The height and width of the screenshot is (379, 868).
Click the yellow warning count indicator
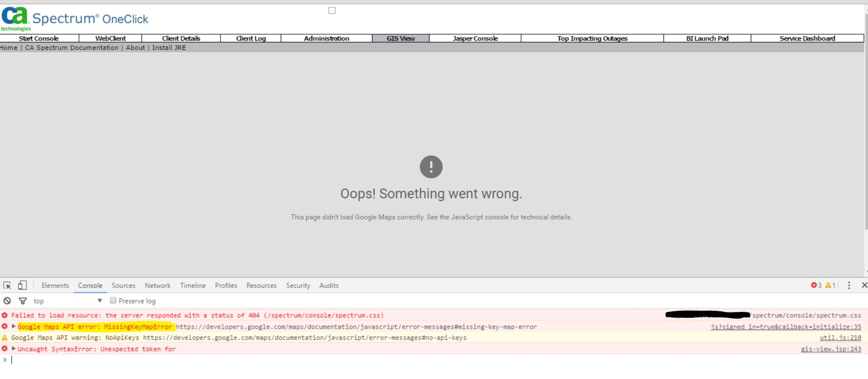click(x=830, y=285)
